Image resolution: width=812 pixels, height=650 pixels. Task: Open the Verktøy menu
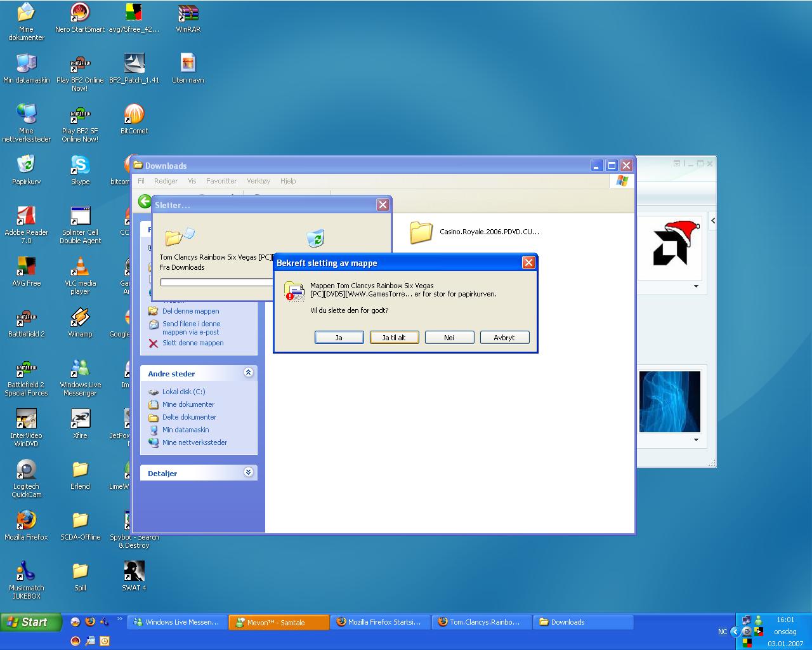(259, 181)
